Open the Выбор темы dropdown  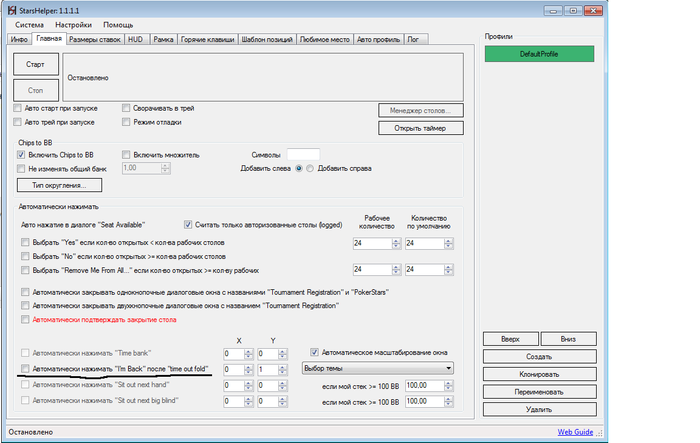[x=378, y=368]
